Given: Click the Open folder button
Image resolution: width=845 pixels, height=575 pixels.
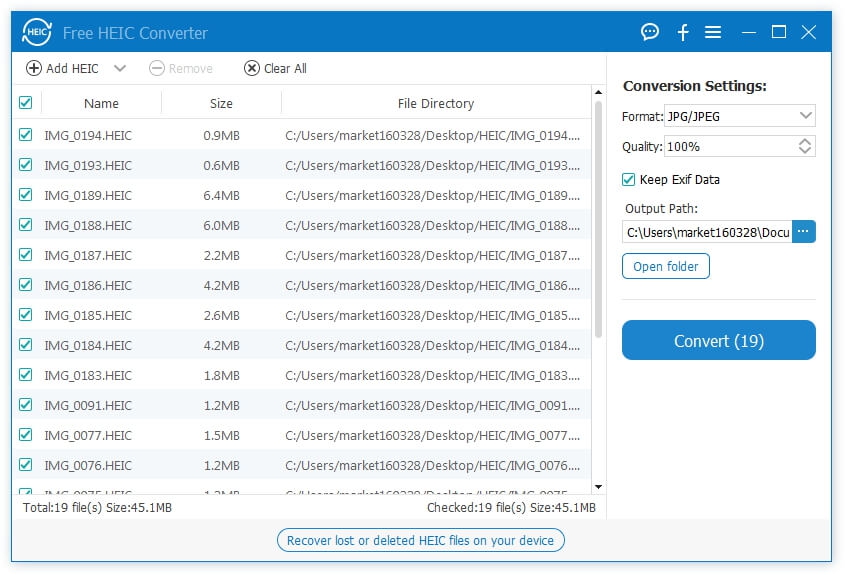Looking at the screenshot, I should tap(665, 267).
